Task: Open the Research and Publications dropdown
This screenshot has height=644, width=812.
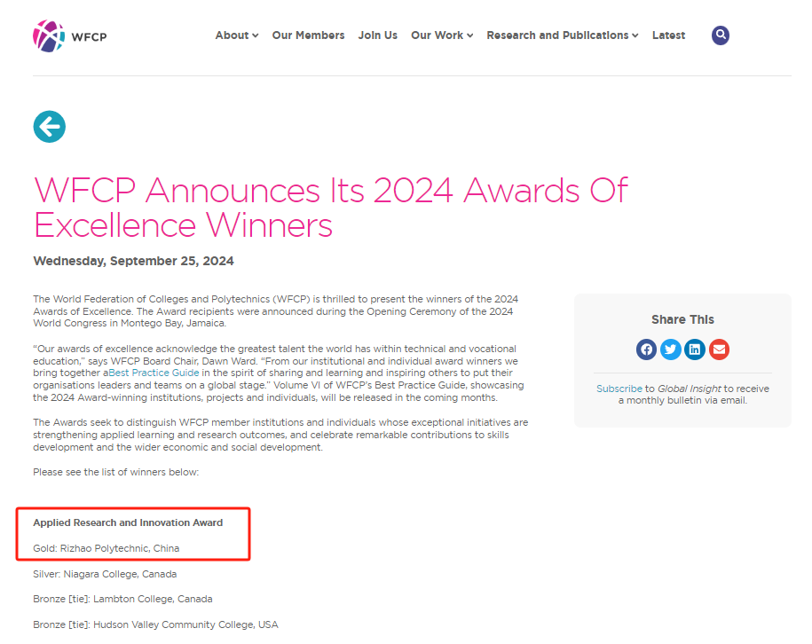Action: coord(562,35)
